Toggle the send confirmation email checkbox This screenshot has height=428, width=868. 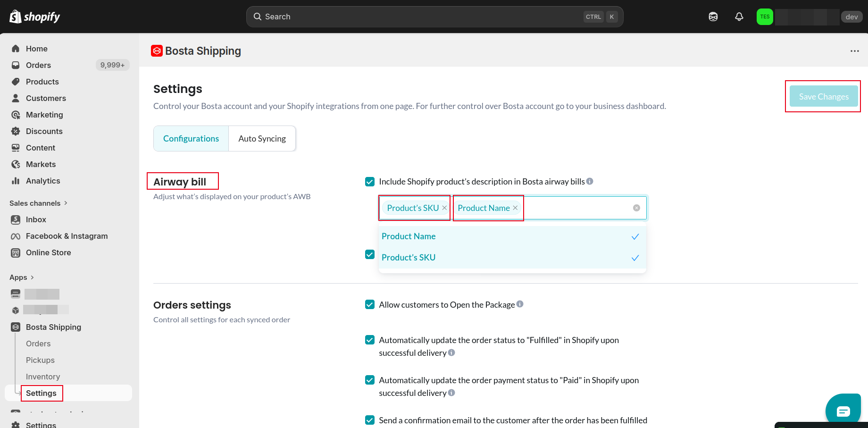(370, 420)
